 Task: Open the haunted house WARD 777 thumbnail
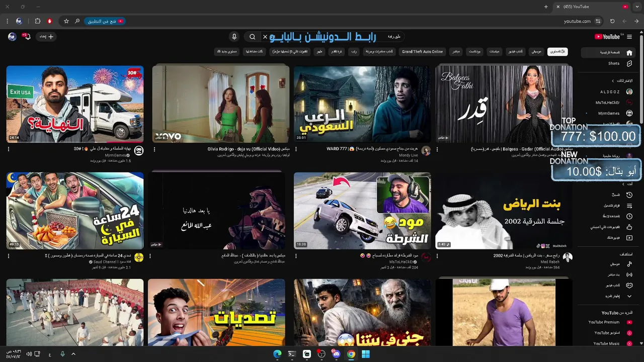point(362,104)
